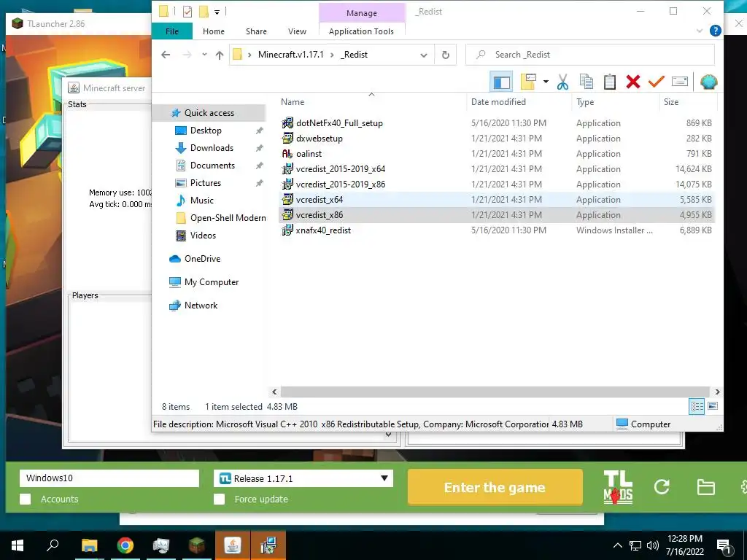Image resolution: width=747 pixels, height=560 pixels.
Task: Open Explorer help question mark icon
Action: pyautogui.click(x=715, y=31)
